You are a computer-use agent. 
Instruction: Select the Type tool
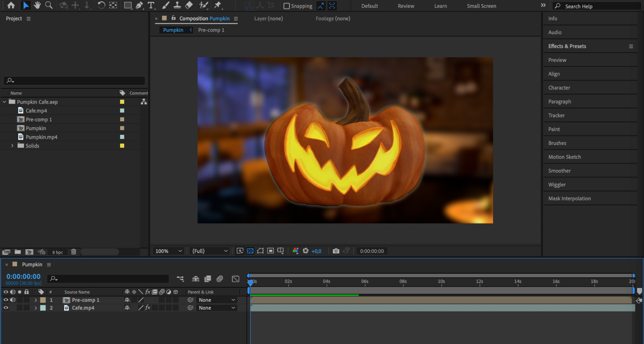(151, 5)
